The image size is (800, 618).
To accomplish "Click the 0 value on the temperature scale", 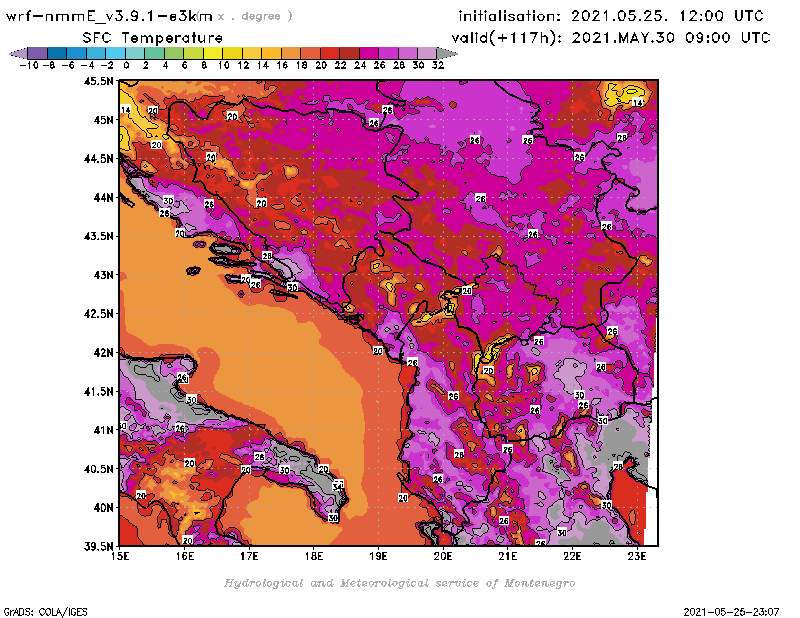I will [x=127, y=63].
